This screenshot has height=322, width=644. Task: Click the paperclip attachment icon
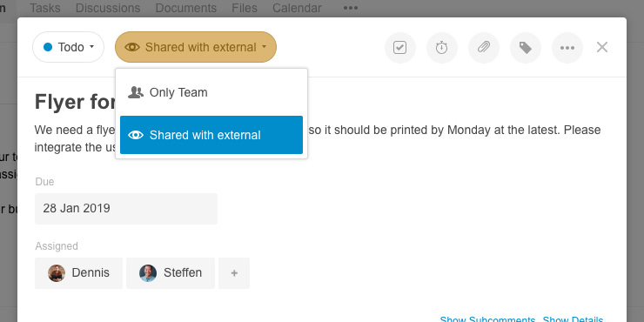pyautogui.click(x=484, y=48)
